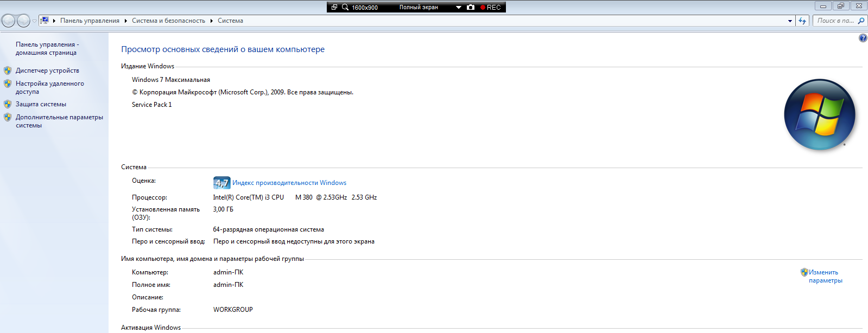
Task: Open Система и безопасность breadcrumb
Action: tap(168, 21)
